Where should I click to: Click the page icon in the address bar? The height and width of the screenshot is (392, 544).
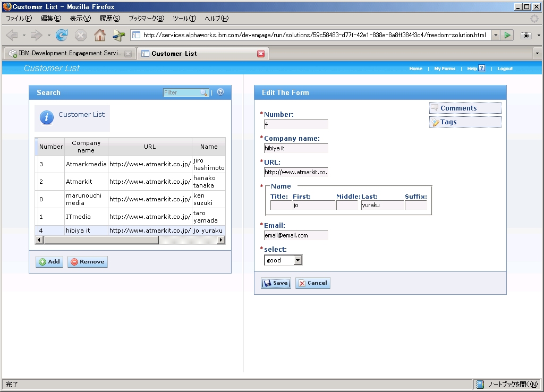coord(137,35)
